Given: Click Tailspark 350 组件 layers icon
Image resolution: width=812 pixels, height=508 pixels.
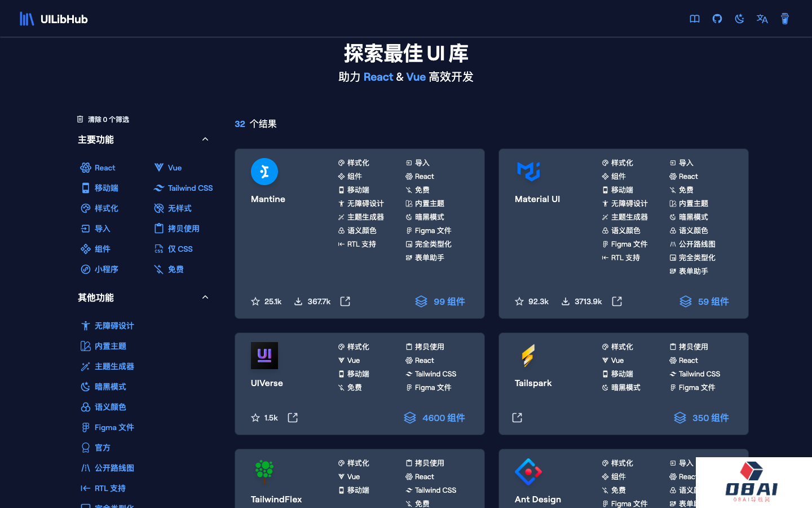Looking at the screenshot, I should (x=680, y=418).
